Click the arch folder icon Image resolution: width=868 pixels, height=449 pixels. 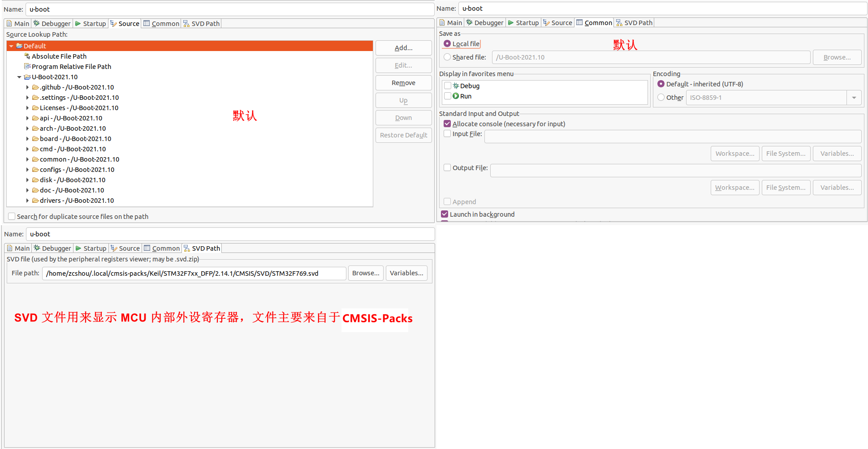35,128
